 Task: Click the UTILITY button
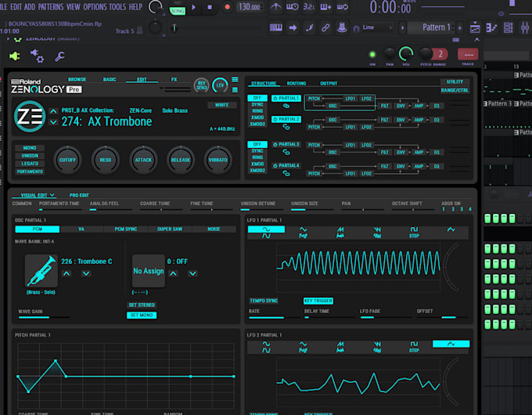pyautogui.click(x=455, y=82)
